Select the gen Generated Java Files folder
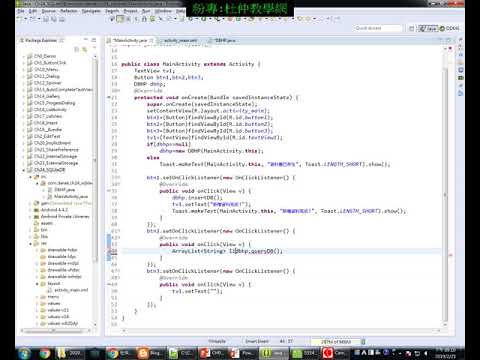The width and height of the screenshot is (480, 360). point(63,203)
